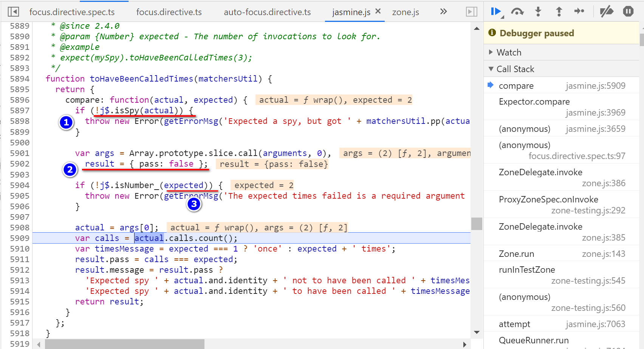This screenshot has height=349, width=644.
Task: Click code editor scroll up arrow
Action: 477,28
